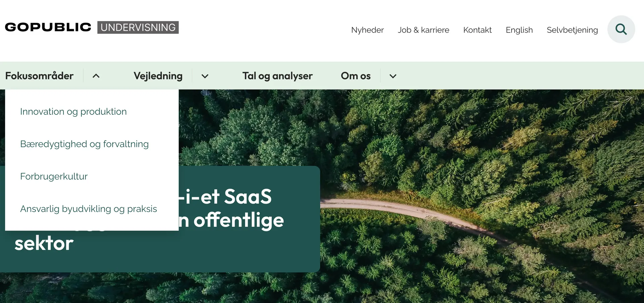Expand the Om os dropdown chevron
The height and width of the screenshot is (303, 644).
coord(393,76)
